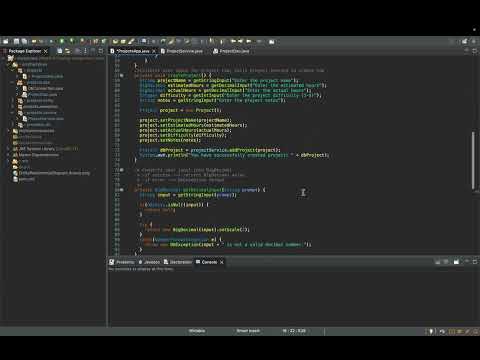Minimize the Package Explorer view

coord(93,51)
